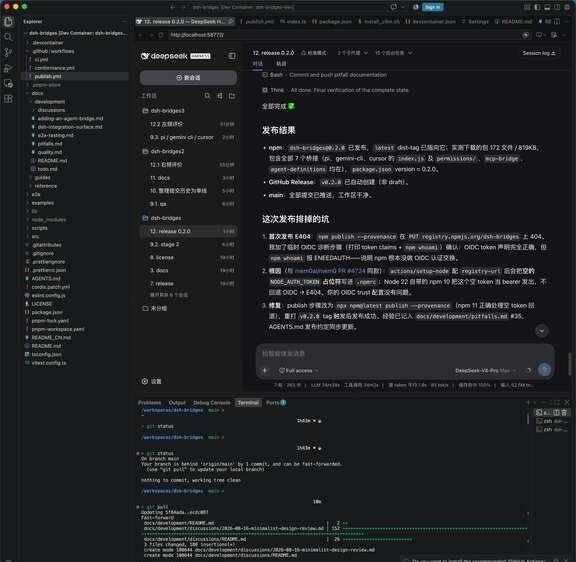Open AGENTS.md in Explorer
Image resolution: width=576 pixels, height=562 pixels.
[46, 278]
